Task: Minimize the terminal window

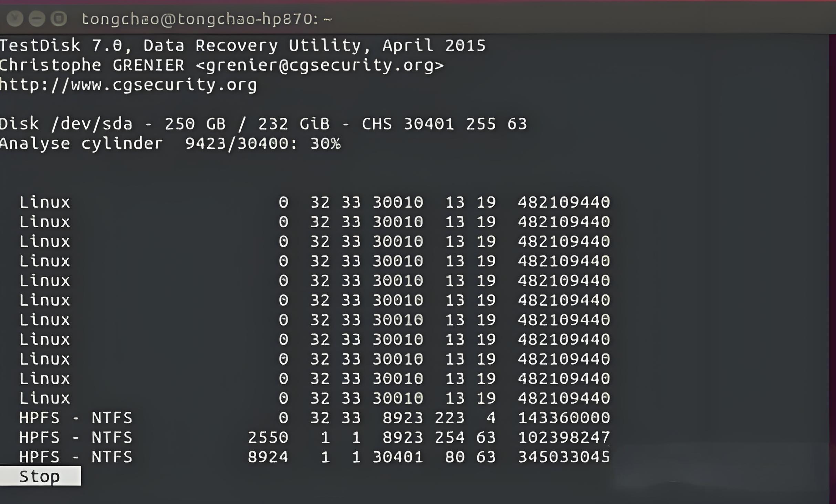Action: 37,19
